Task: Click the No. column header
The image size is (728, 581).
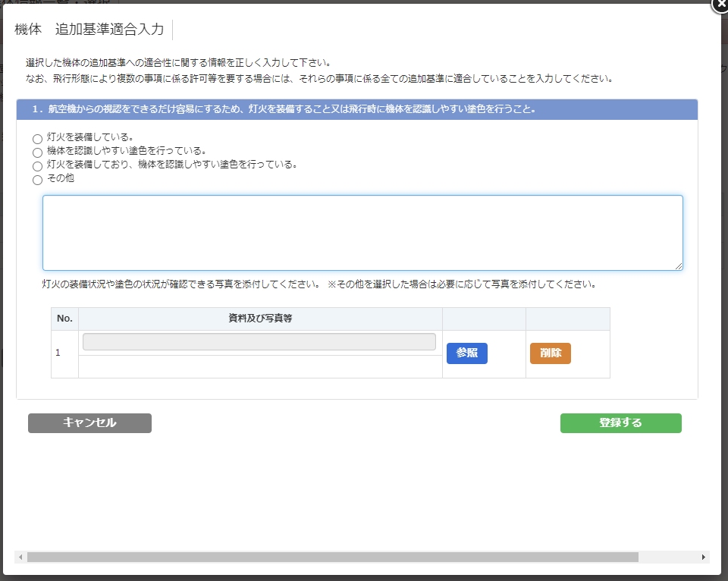Action: pyautogui.click(x=64, y=319)
